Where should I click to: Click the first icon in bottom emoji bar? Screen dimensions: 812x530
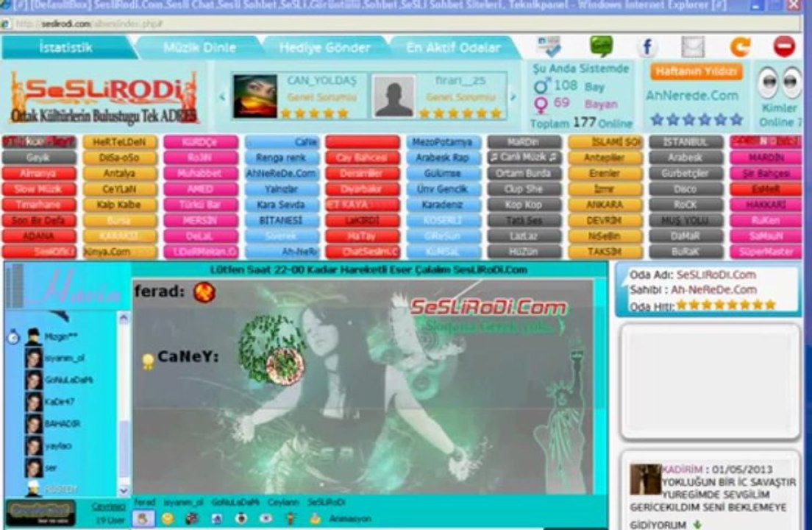click(143, 518)
